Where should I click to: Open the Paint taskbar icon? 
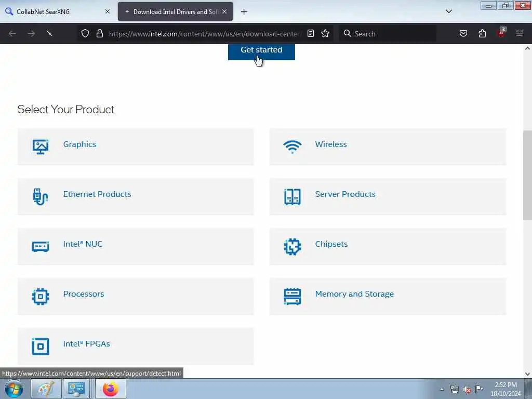pyautogui.click(x=46, y=389)
